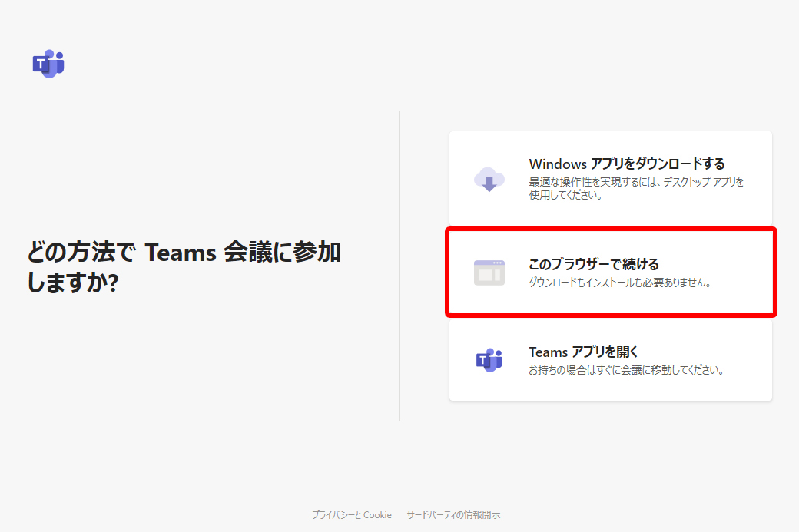Choose 'Windows アプリをダウンロードする' option
This screenshot has width=799, height=532.
[611, 179]
